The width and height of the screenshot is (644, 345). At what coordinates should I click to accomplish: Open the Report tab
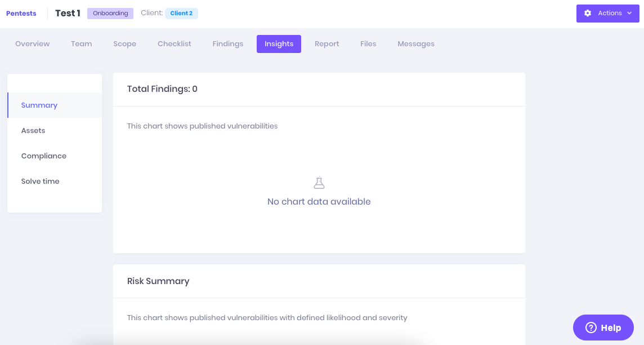pos(327,44)
